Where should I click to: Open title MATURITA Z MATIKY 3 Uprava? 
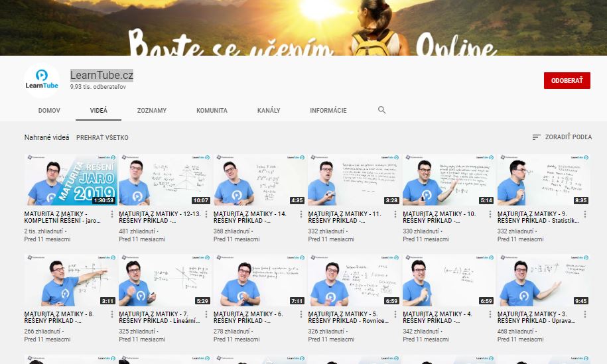pyautogui.click(x=536, y=317)
